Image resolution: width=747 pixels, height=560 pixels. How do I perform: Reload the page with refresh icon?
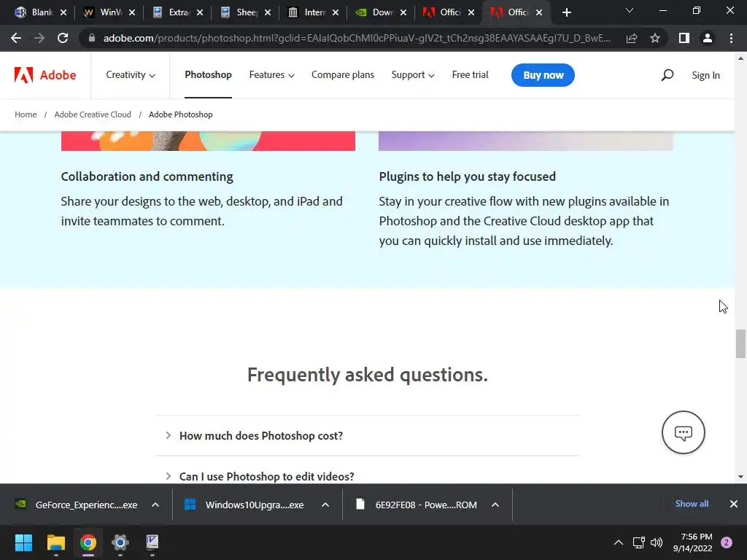click(x=63, y=38)
